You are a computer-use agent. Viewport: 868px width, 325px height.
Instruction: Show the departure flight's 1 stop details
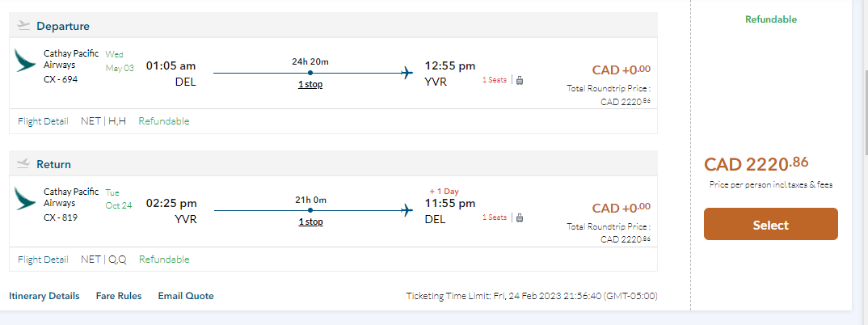pyautogui.click(x=310, y=84)
